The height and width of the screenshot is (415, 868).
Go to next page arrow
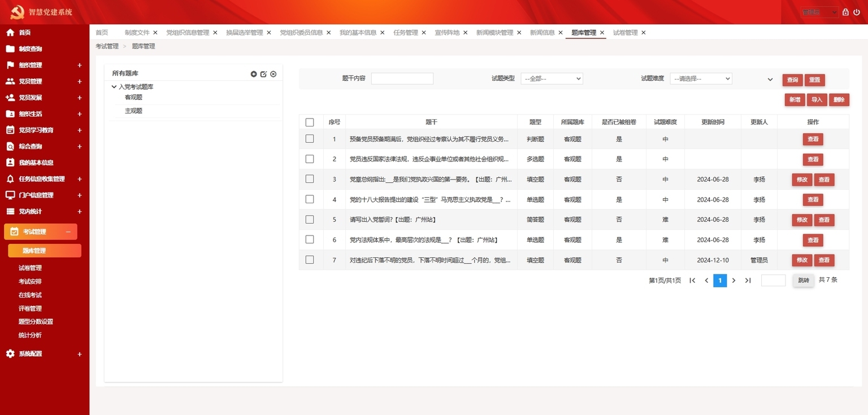(x=734, y=281)
